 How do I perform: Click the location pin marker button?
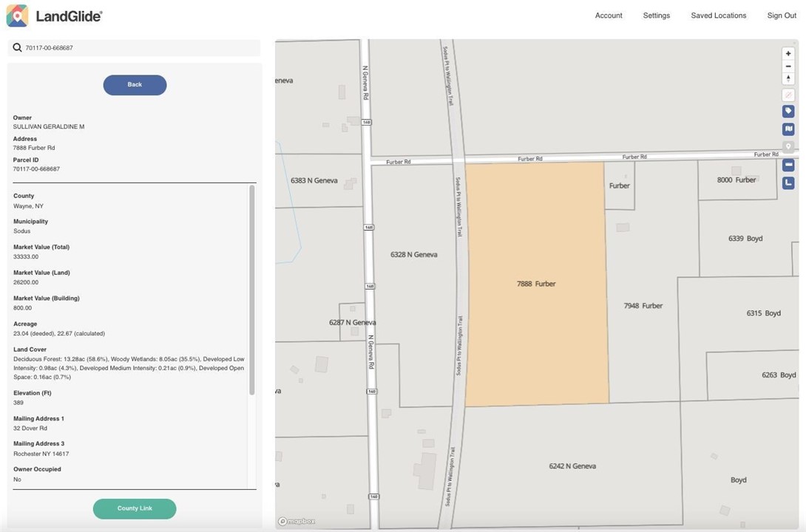[x=788, y=147]
